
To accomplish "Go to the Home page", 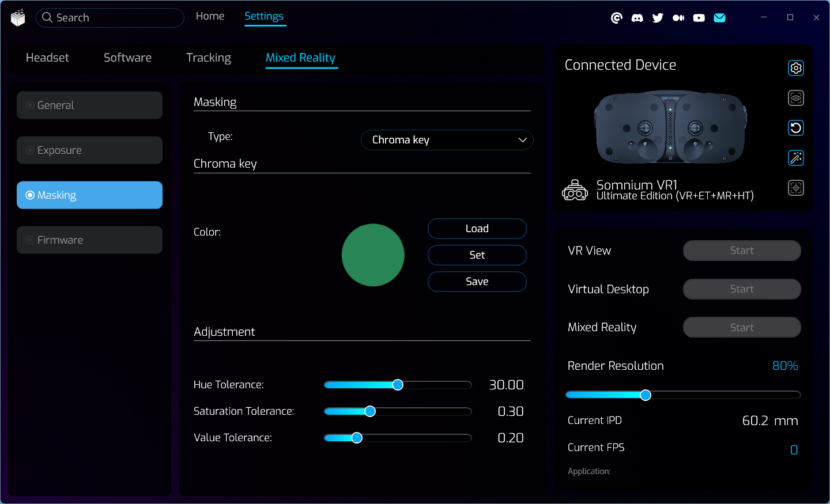I will coord(210,16).
